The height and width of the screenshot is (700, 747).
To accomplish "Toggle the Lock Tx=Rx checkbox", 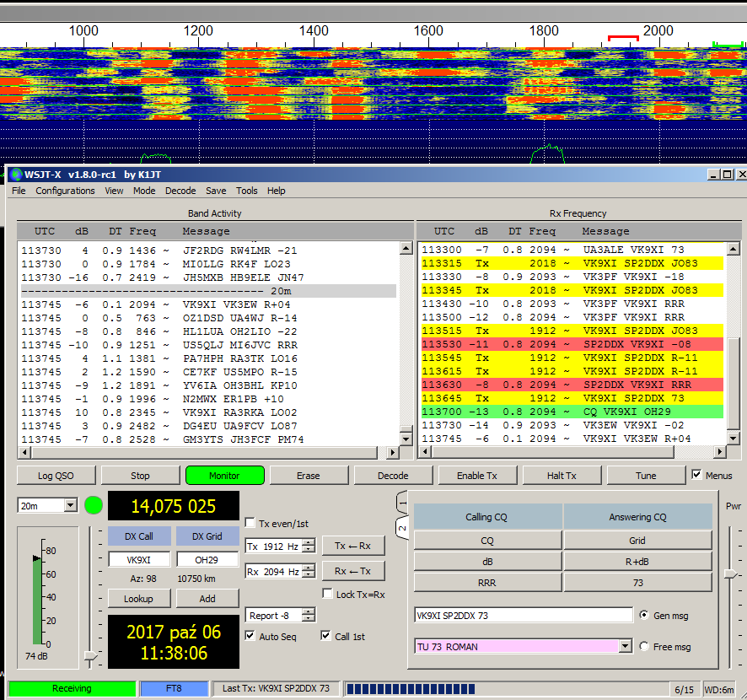I will coord(328,594).
